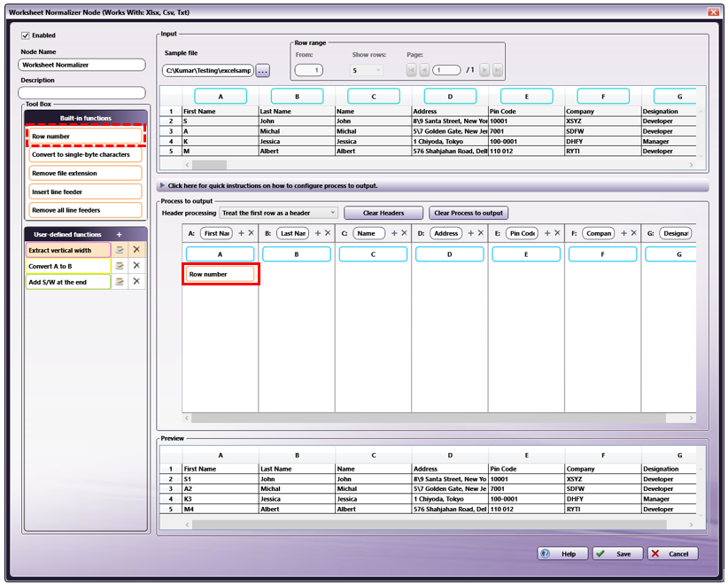Select input column D chip
The height and width of the screenshot is (585, 728).
coord(450,97)
